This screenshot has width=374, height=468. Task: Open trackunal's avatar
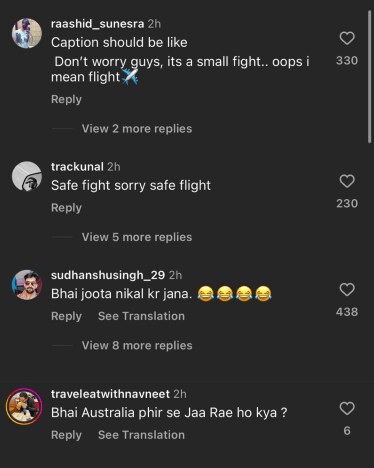click(27, 176)
